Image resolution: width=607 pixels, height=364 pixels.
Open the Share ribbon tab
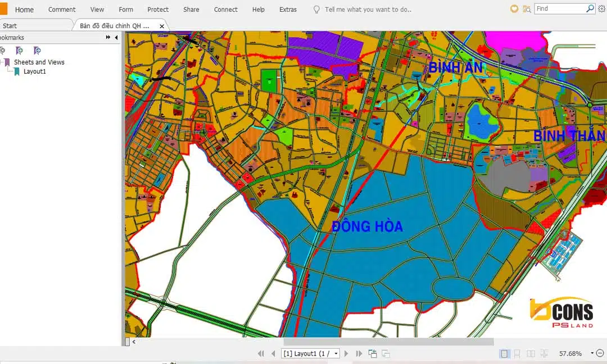point(191,10)
